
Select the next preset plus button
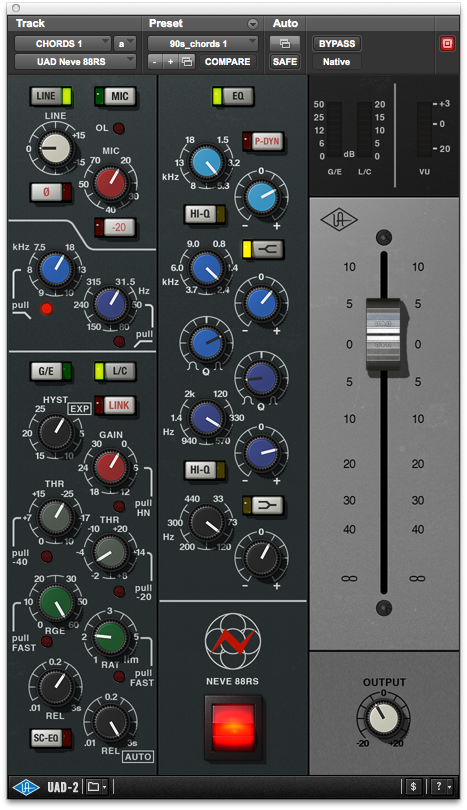pyautogui.click(x=170, y=62)
